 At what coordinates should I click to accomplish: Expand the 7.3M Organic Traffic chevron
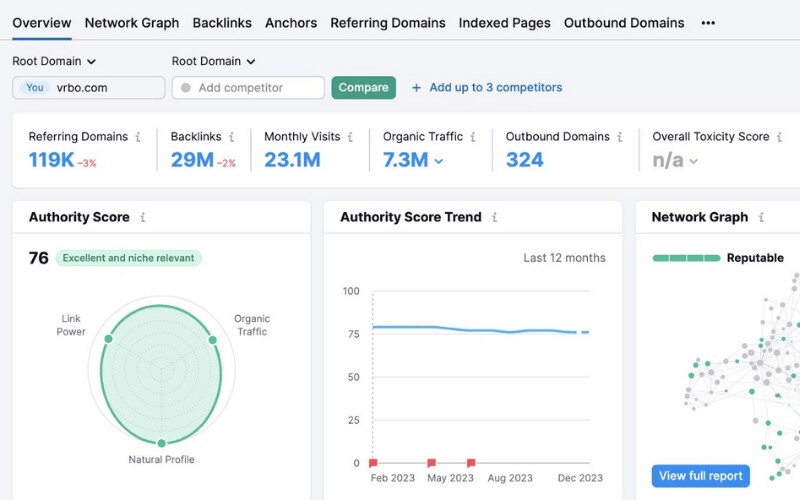pos(439,161)
